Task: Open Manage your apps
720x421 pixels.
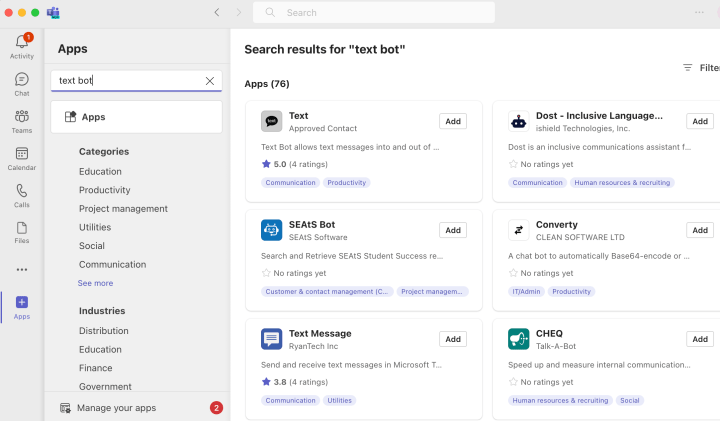Action: [117, 408]
